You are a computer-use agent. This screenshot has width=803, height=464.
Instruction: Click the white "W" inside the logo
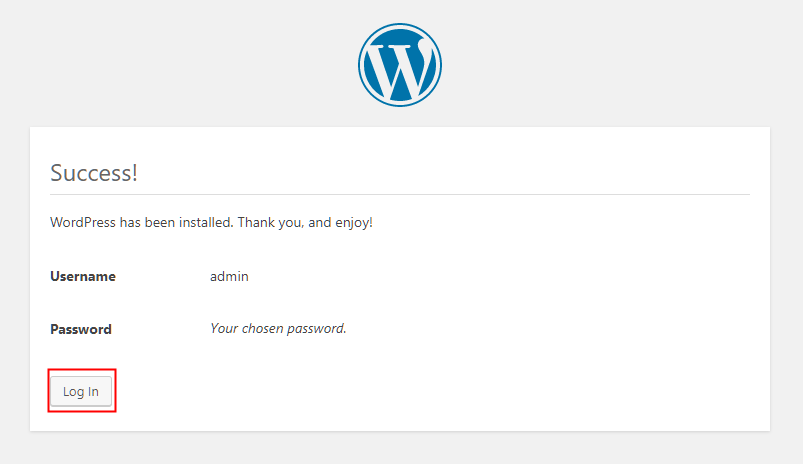(399, 68)
